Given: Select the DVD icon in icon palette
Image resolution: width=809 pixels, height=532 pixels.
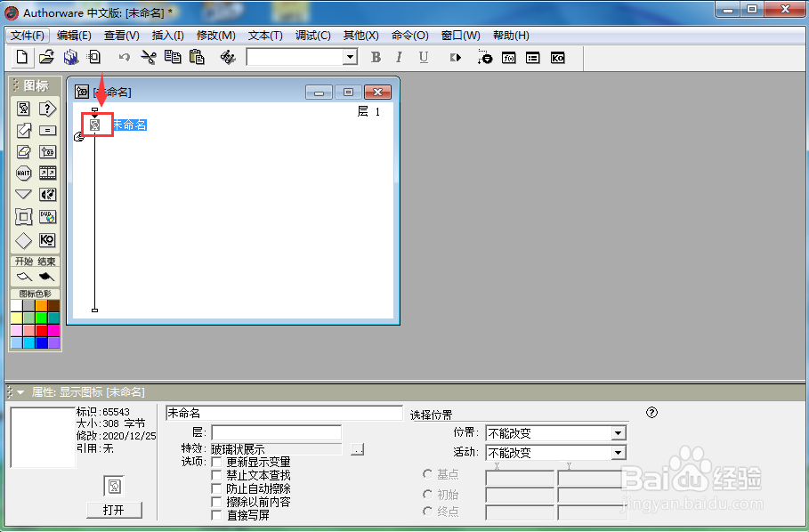Looking at the screenshot, I should [x=47, y=216].
